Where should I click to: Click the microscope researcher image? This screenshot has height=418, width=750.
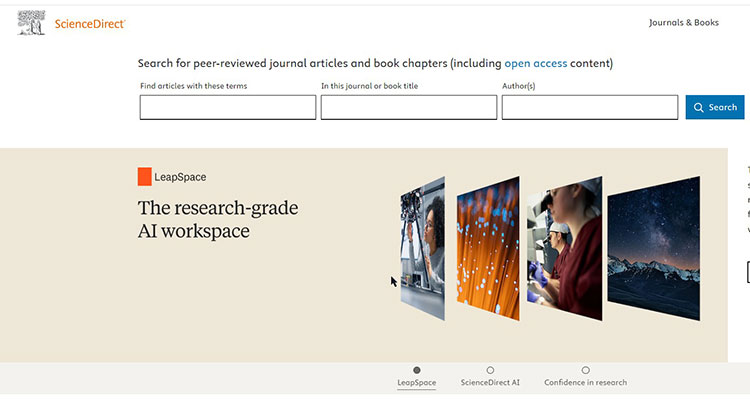click(x=564, y=246)
